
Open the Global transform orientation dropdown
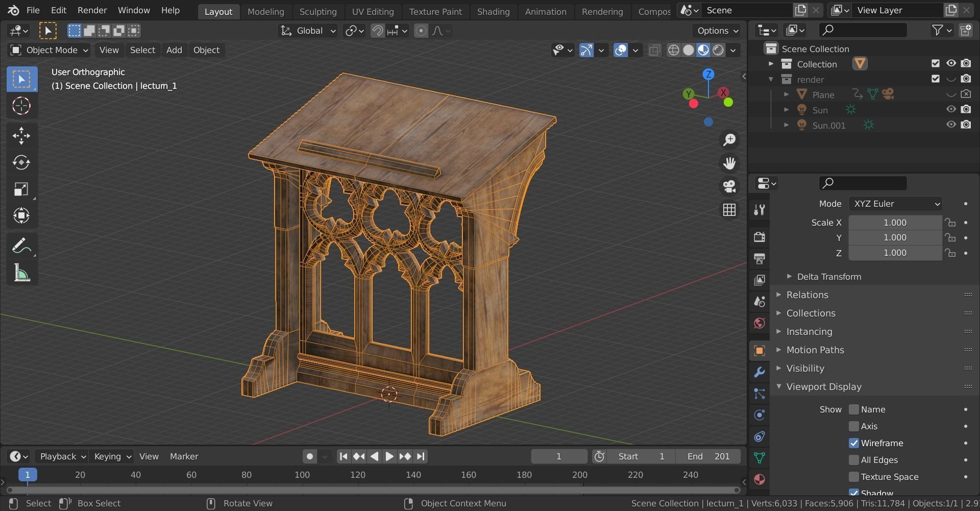(x=308, y=31)
